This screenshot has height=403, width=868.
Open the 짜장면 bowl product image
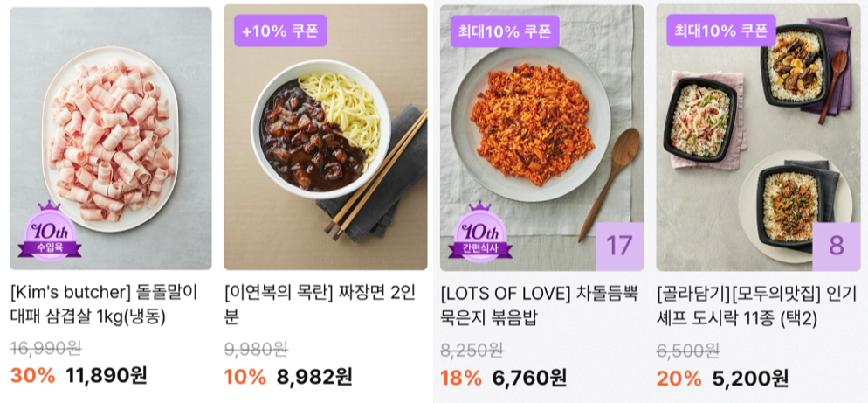325,140
